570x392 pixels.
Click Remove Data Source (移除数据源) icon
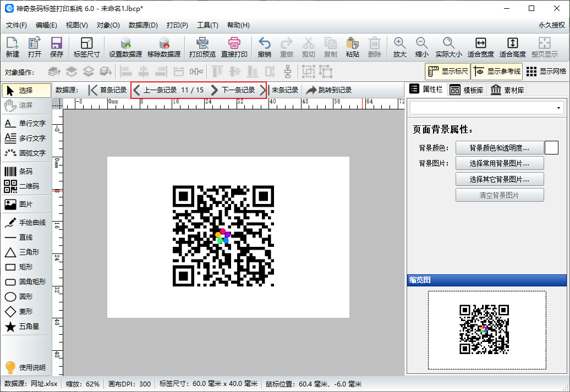[x=163, y=47]
